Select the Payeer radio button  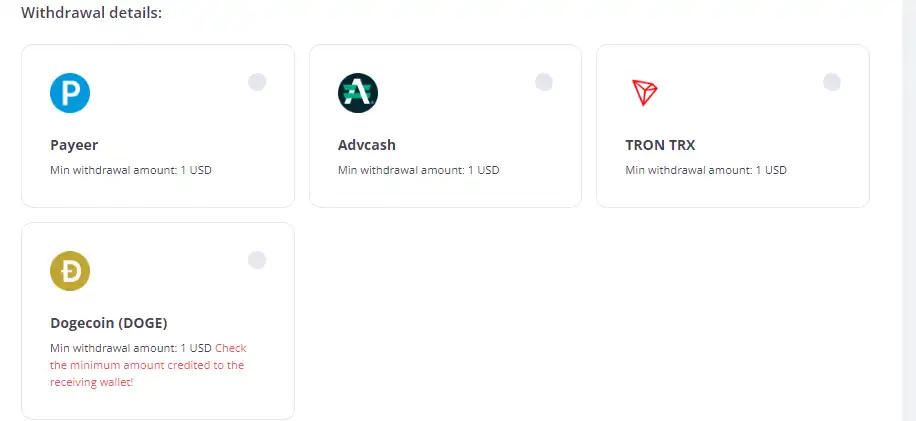[257, 82]
